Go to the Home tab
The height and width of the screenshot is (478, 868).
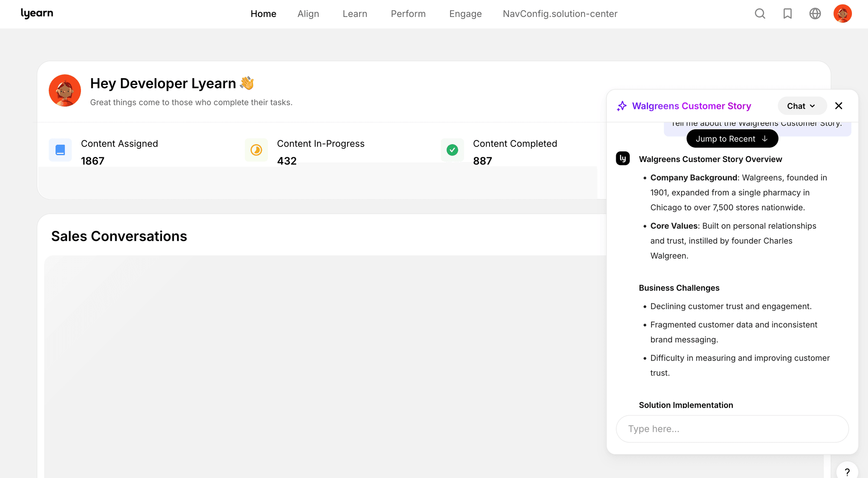263,14
